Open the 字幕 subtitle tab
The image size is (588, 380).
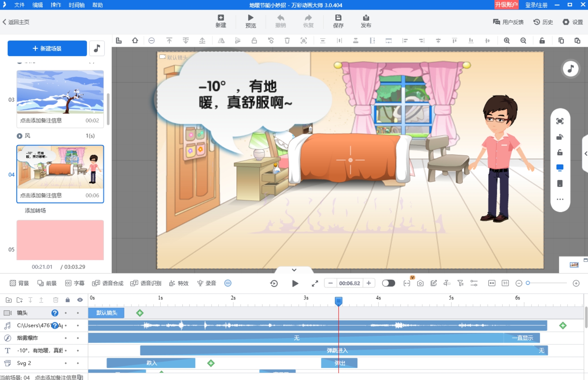(x=75, y=283)
